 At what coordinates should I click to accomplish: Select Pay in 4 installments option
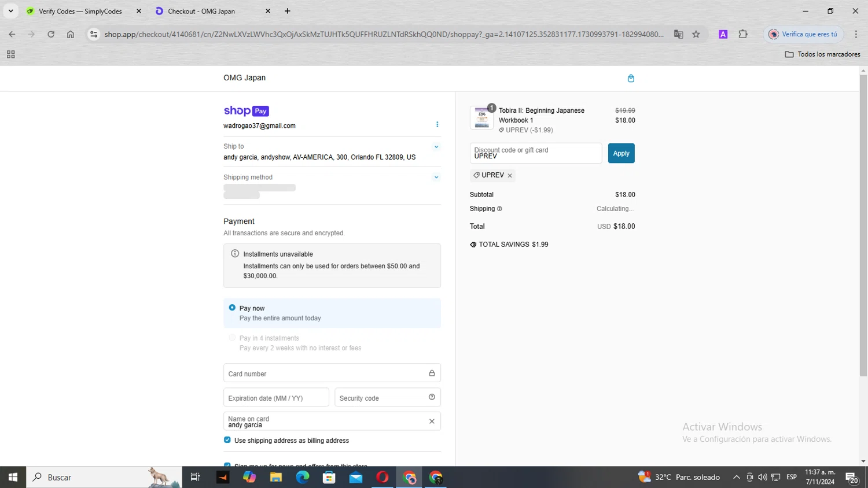pos(232,338)
